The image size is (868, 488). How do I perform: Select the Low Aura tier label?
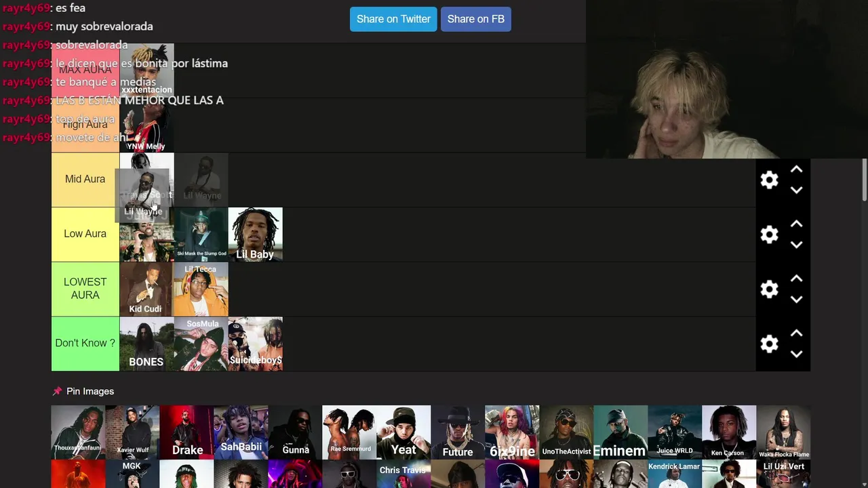tap(85, 234)
